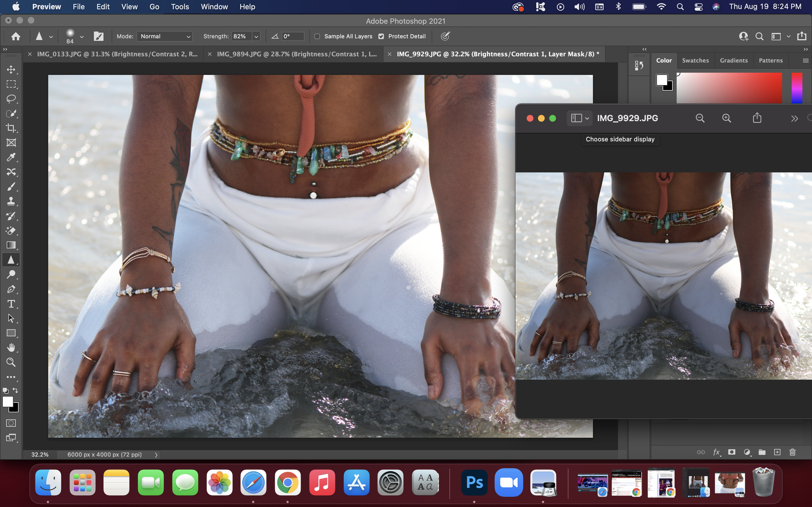Open the Mode dropdown set to Normal
Screen dimensions: 812x507
[165, 36]
